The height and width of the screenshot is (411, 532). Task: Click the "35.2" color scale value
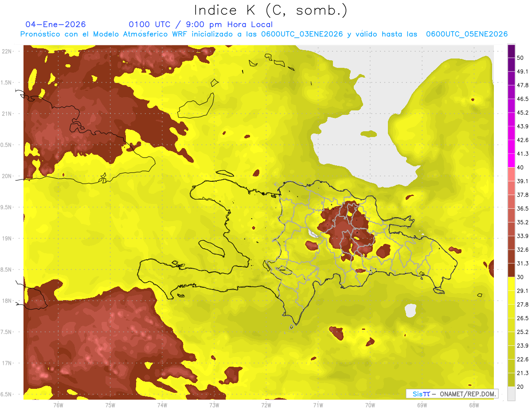point(523,222)
